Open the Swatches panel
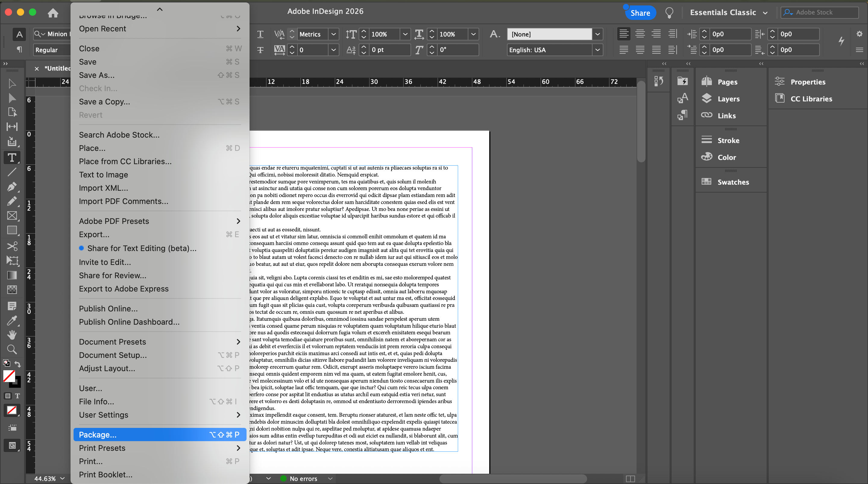Viewport: 868px width, 484px height. point(733,182)
